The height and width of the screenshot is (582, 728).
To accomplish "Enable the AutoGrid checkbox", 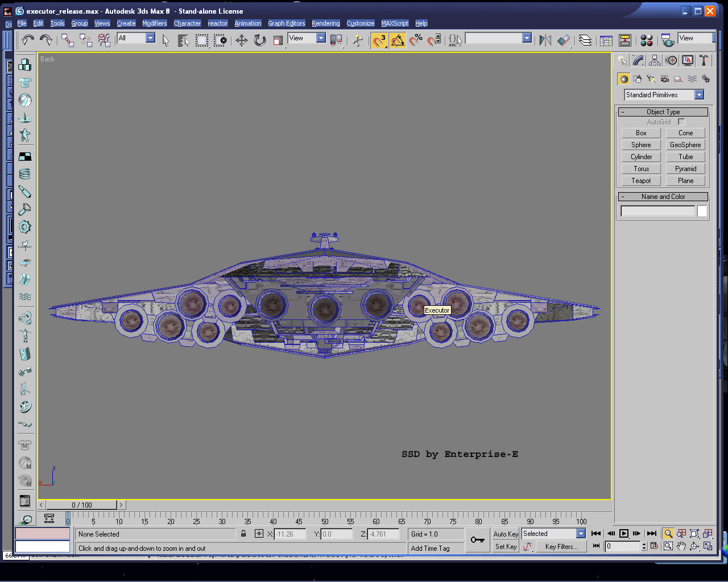I will click(681, 122).
